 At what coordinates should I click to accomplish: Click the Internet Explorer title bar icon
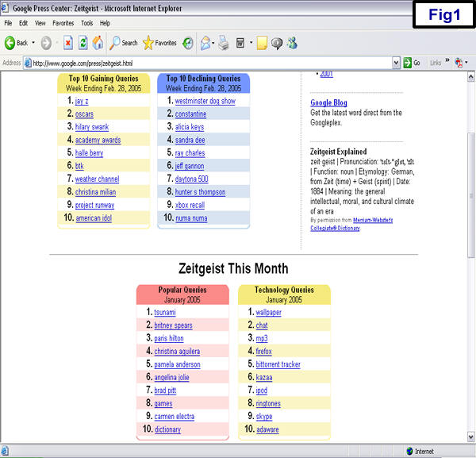(x=5, y=8)
